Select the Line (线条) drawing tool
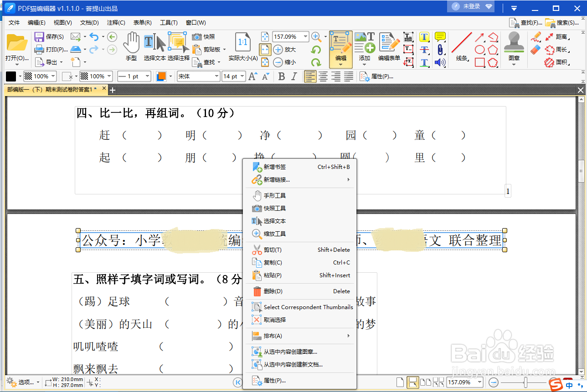 coord(462,46)
